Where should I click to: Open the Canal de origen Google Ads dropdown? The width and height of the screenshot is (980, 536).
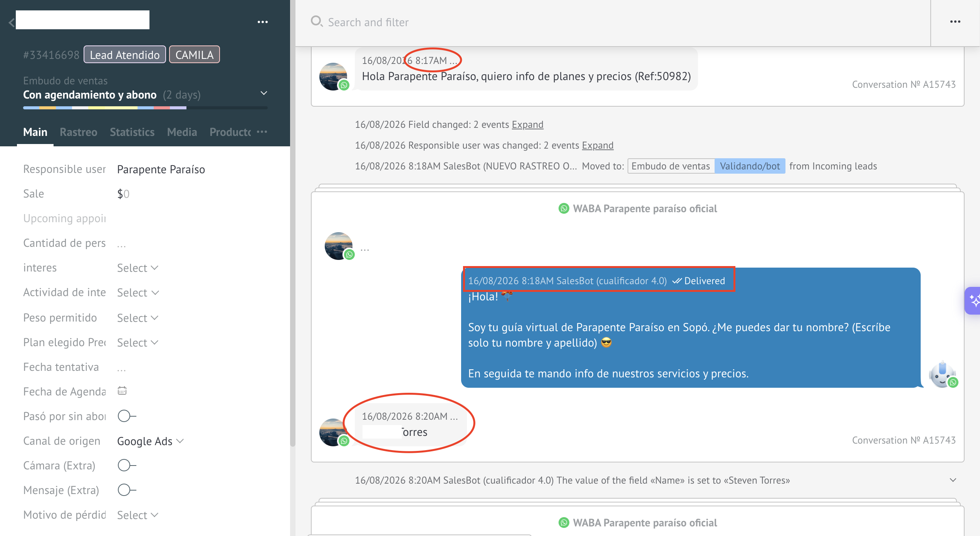pos(150,441)
